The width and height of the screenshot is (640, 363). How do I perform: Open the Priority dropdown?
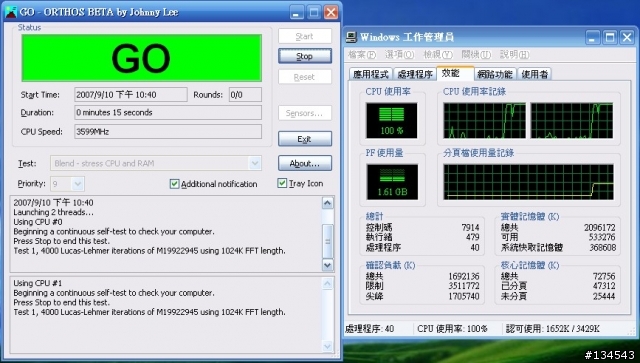click(x=78, y=184)
